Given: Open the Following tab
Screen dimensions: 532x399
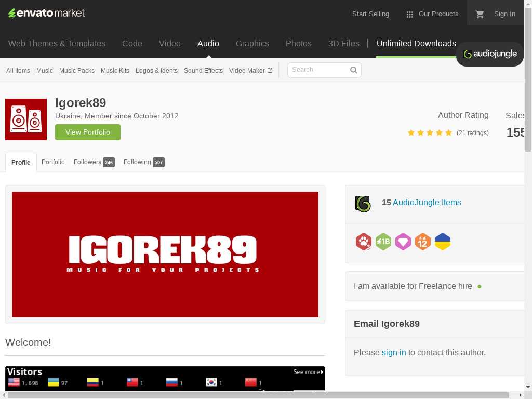Looking at the screenshot, I should tap(144, 162).
